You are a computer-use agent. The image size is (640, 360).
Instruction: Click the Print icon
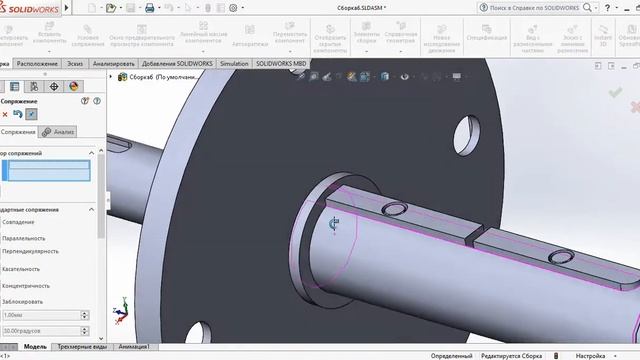tap(150, 8)
